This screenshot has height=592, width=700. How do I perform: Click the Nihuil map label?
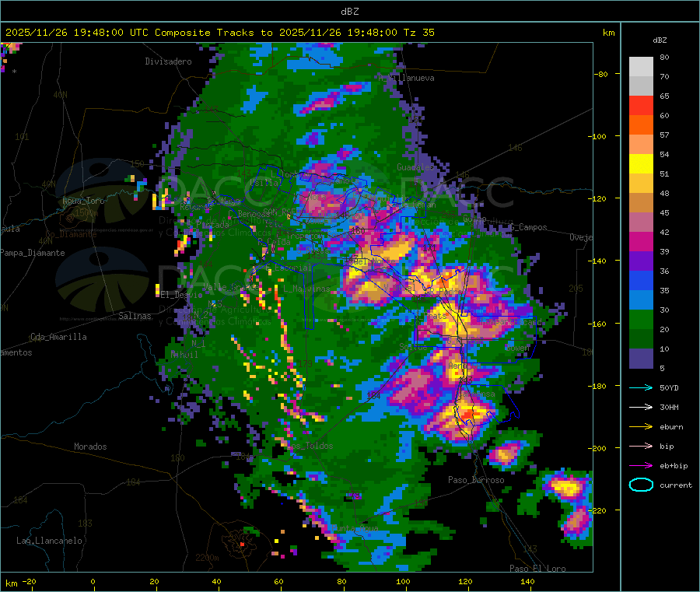click(184, 355)
